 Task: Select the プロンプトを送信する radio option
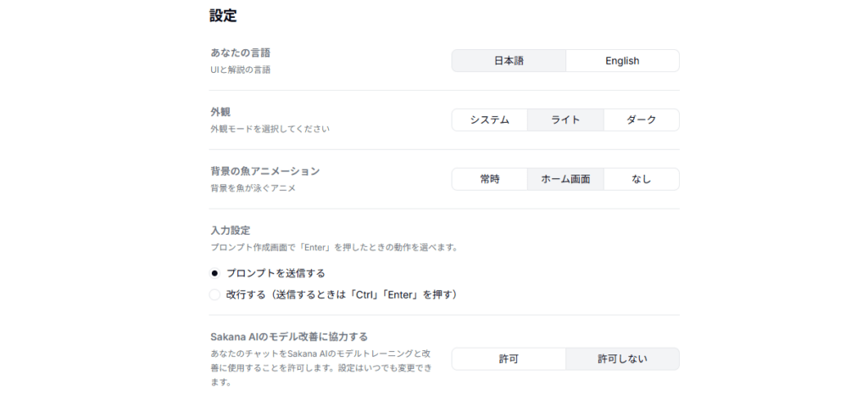[214, 273]
